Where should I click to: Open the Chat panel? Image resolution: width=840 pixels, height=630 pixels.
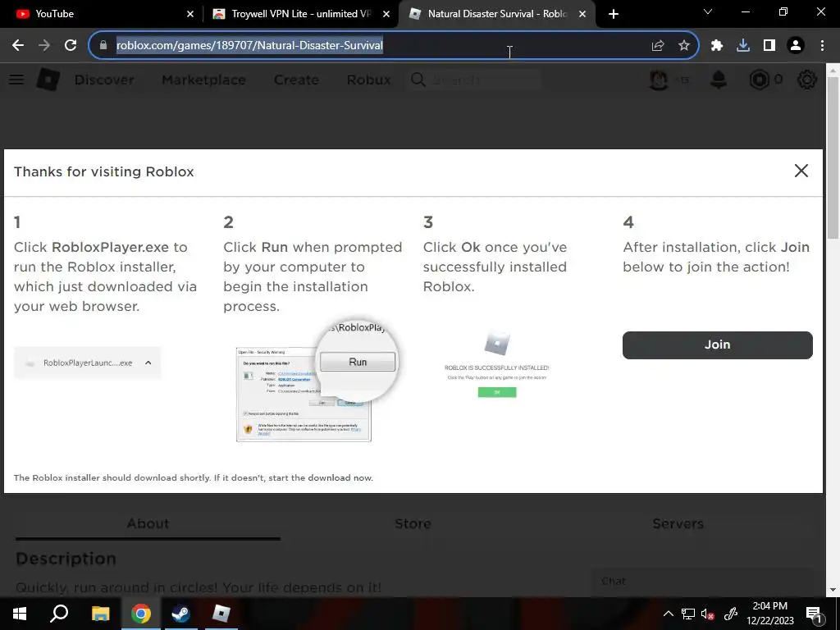tap(702, 582)
